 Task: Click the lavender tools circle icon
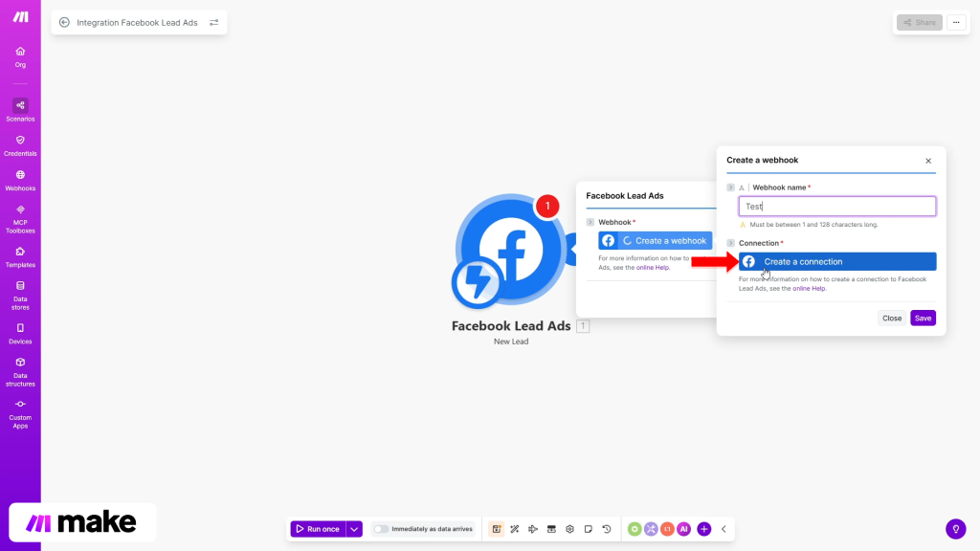click(651, 529)
